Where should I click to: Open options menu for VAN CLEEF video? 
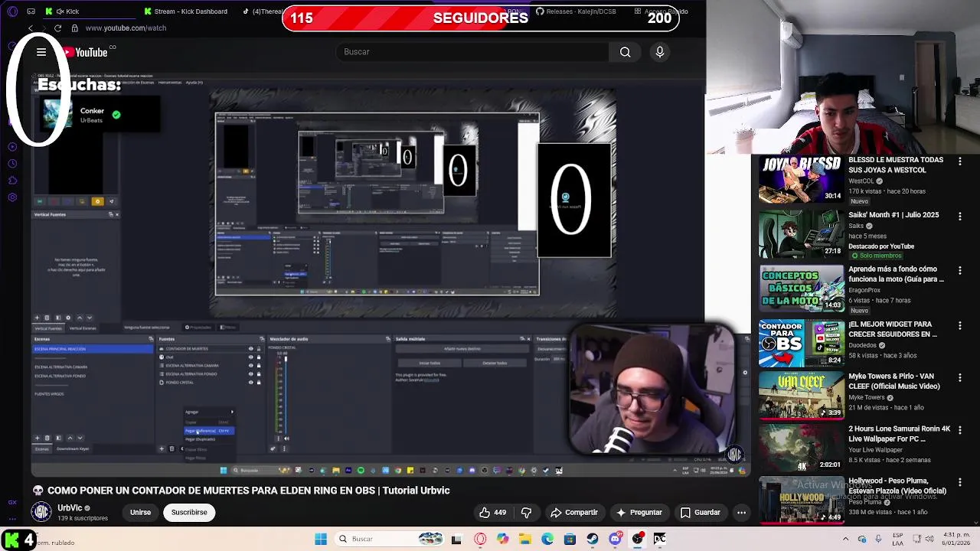click(x=959, y=378)
